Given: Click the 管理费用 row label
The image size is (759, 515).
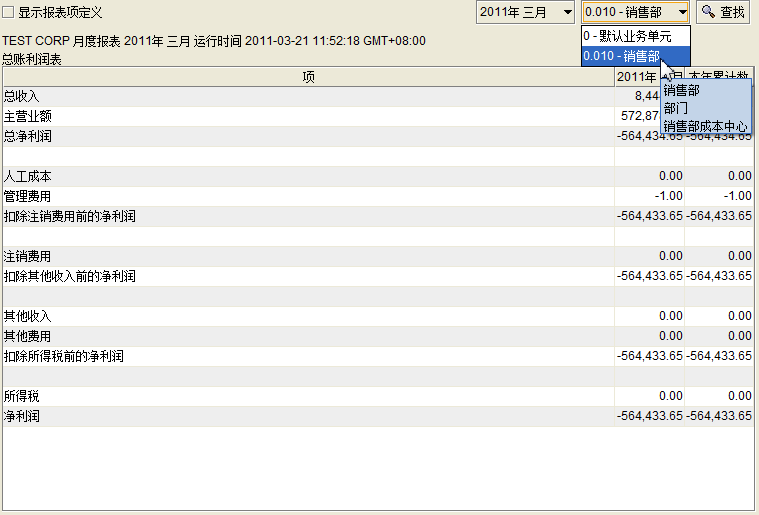Looking at the screenshot, I should coord(28,196).
